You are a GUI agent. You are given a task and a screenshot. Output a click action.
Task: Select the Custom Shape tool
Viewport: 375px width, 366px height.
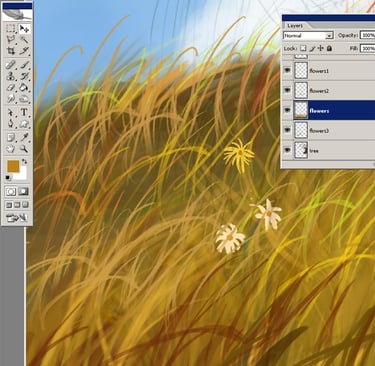(x=24, y=124)
